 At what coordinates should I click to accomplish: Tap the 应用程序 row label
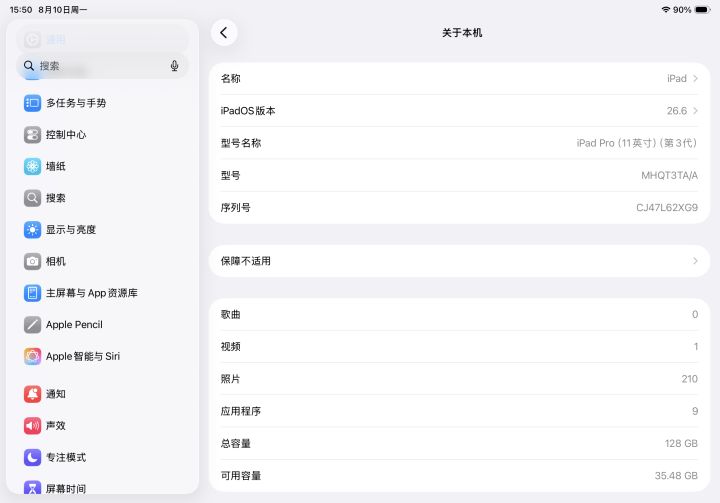[241, 411]
